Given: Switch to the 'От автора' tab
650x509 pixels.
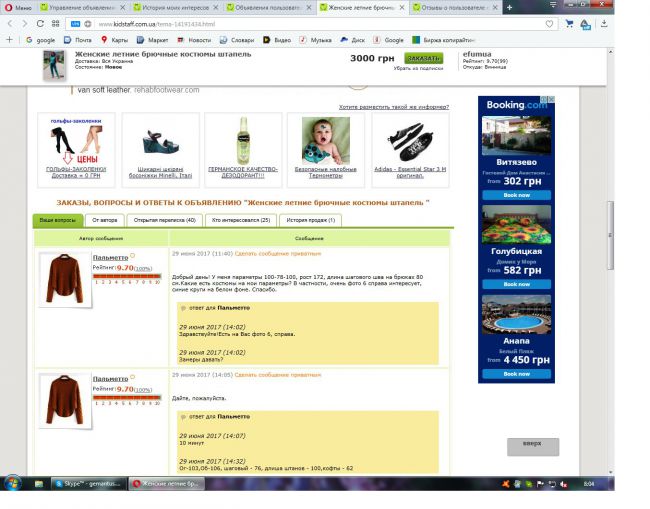Looking at the screenshot, I should (x=105, y=219).
